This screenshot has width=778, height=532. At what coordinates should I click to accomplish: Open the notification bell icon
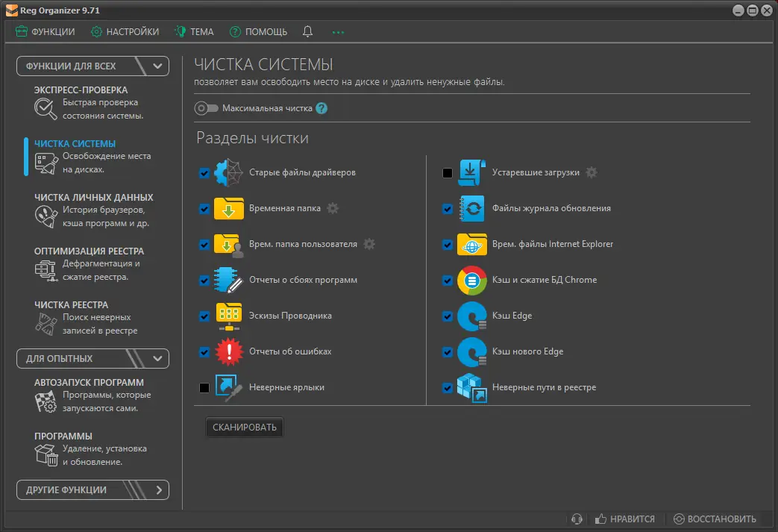307,31
